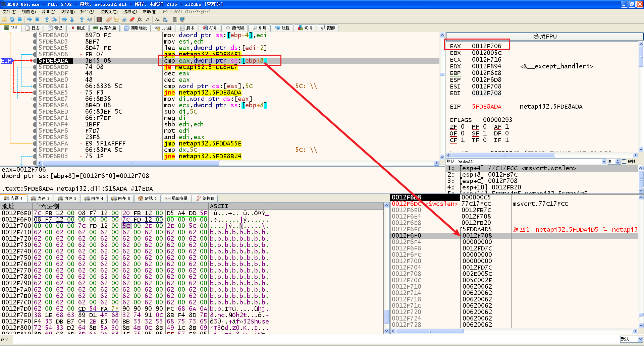Select the EAX register value 0012F706
Image resolution: width=644 pixels, height=346 pixels.
(x=486, y=46)
